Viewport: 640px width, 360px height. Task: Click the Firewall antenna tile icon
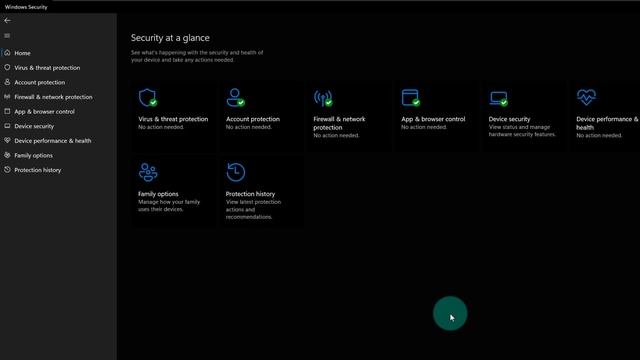point(323,98)
